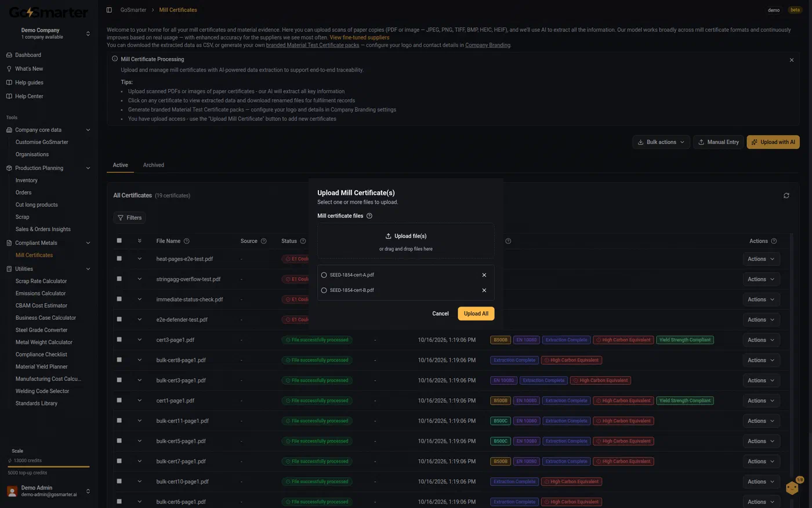Screen dimensions: 812x508
Task: Open the Bulk actions dropdown
Action: (661, 142)
